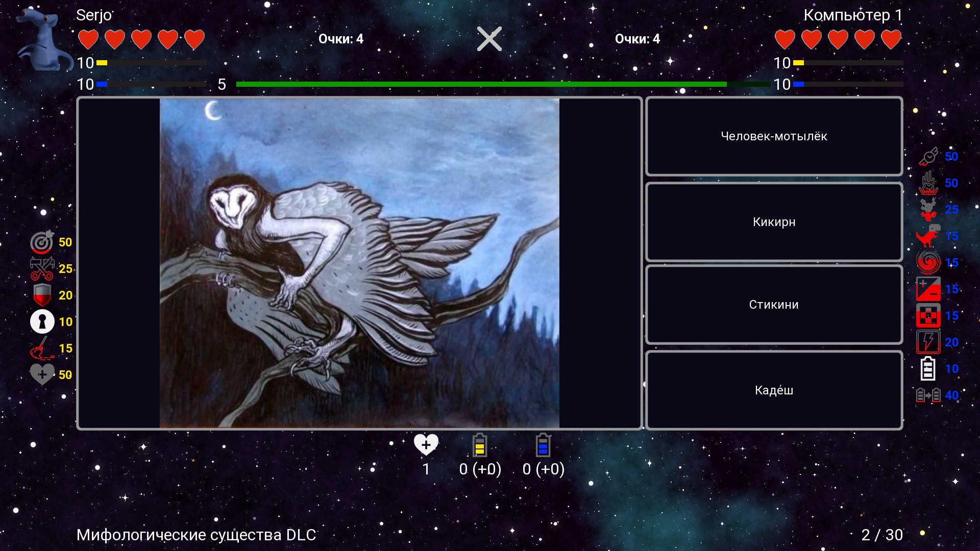Use the checkered pixelate ability
The image size is (980, 551).
pos(928,316)
